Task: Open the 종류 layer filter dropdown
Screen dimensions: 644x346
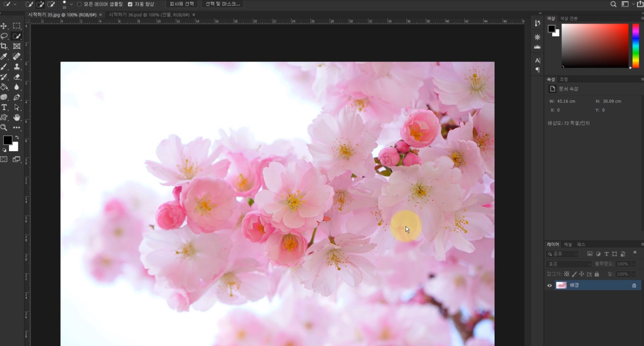Action: click(562, 254)
